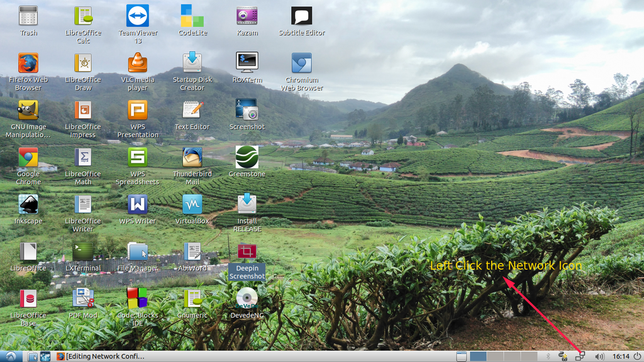This screenshot has width=644, height=362.
Task: Click the Deepin Screenshot desktop icon
Action: tap(247, 253)
